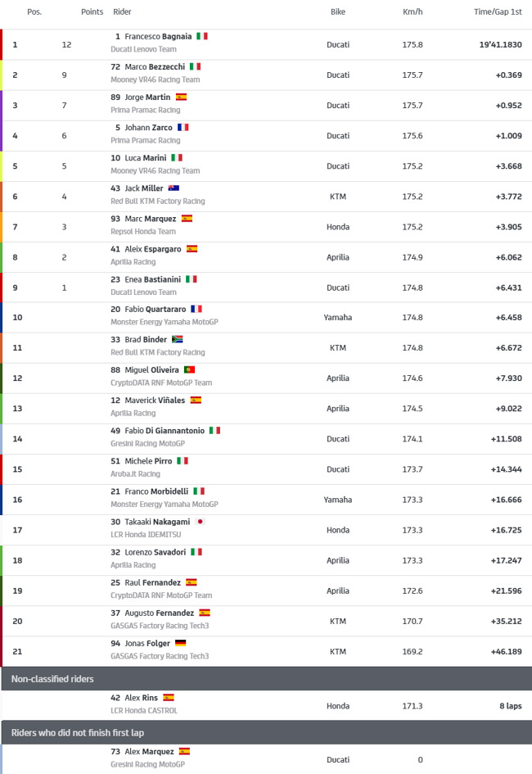Select the Non-classified riders section header
This screenshot has width=532, height=774.
pos(266,679)
